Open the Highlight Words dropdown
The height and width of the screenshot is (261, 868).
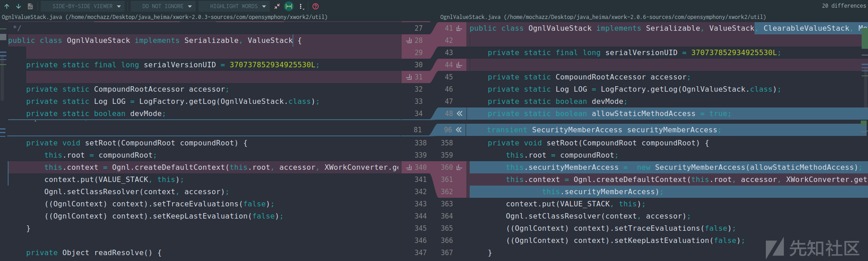[234, 6]
